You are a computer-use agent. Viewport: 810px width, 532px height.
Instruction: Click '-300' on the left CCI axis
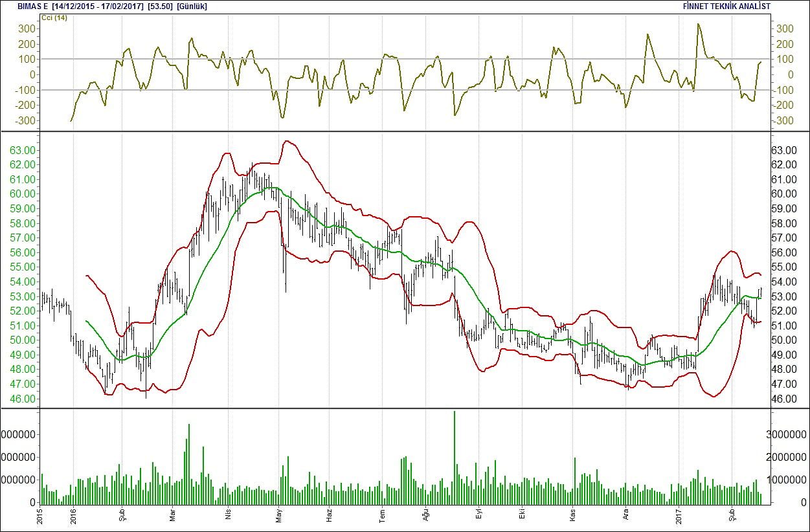coord(25,121)
